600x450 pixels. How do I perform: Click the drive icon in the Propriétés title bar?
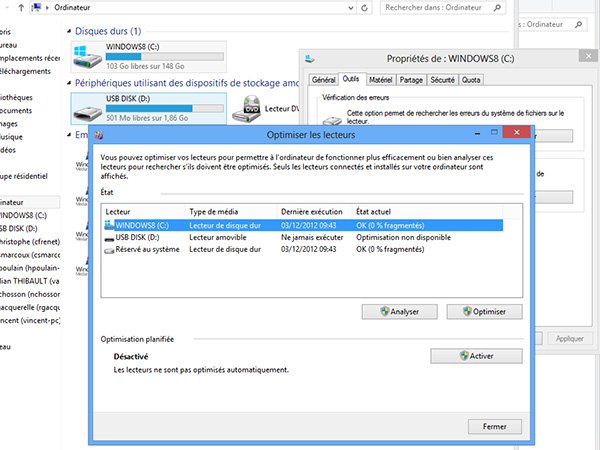click(310, 59)
